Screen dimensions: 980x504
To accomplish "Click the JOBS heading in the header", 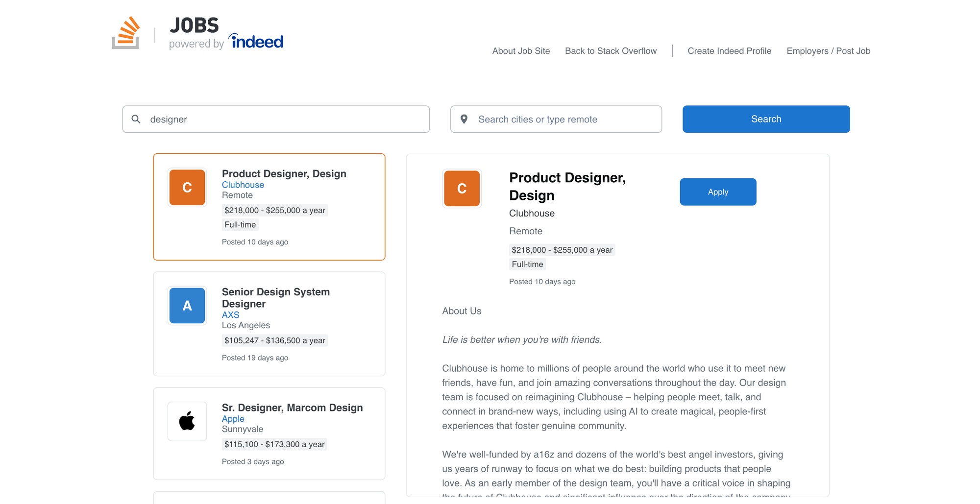I will click(x=195, y=25).
